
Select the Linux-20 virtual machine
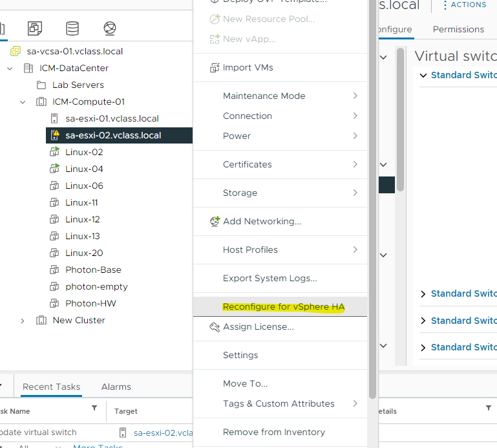pyautogui.click(x=84, y=253)
